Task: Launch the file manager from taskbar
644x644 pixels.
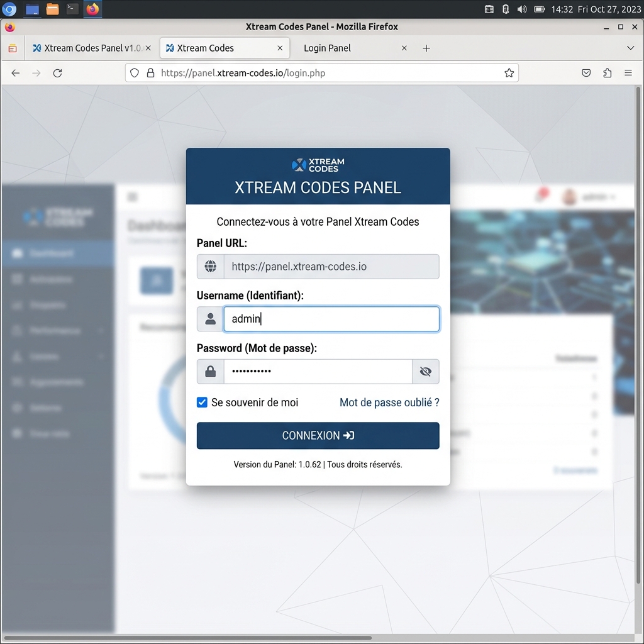Action: 52,9
